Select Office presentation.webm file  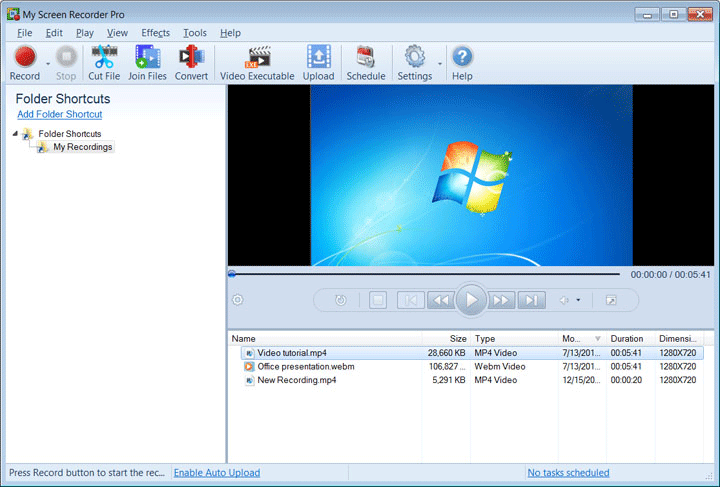[x=472, y=367]
